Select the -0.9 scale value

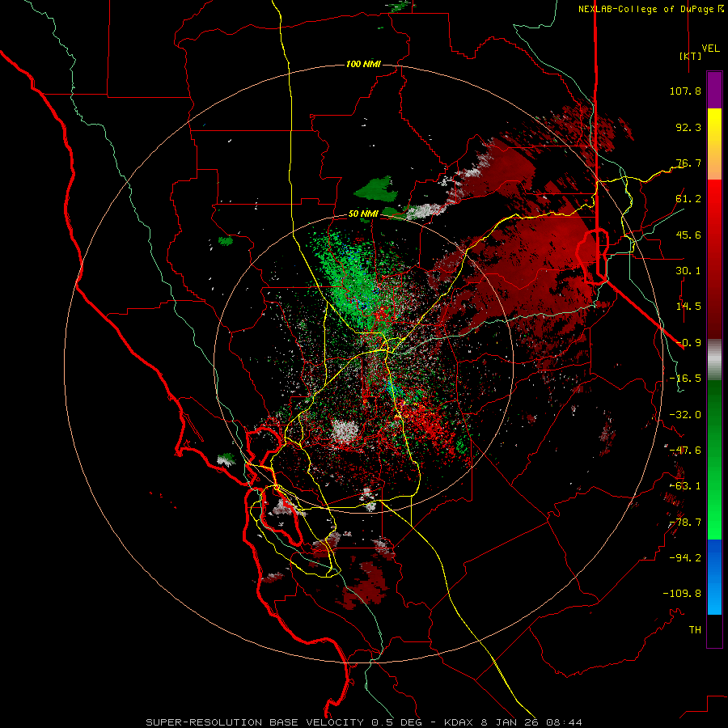pyautogui.click(x=688, y=343)
